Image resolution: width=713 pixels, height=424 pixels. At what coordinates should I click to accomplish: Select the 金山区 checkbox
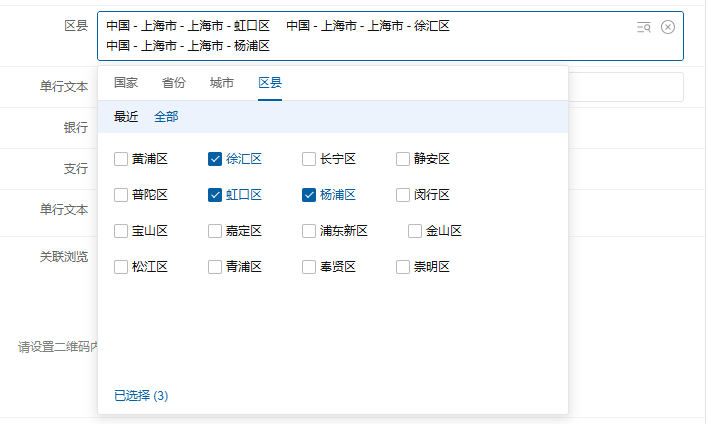click(415, 231)
